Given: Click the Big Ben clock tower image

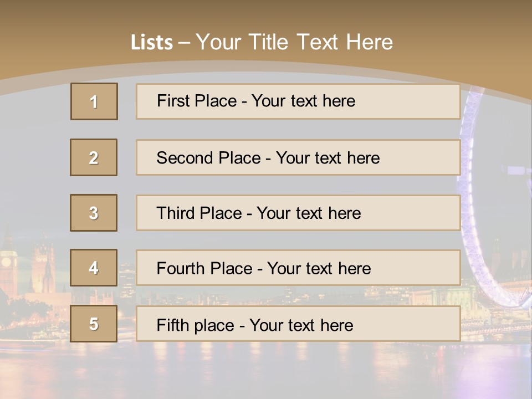Looking at the screenshot, I should (x=8, y=260).
